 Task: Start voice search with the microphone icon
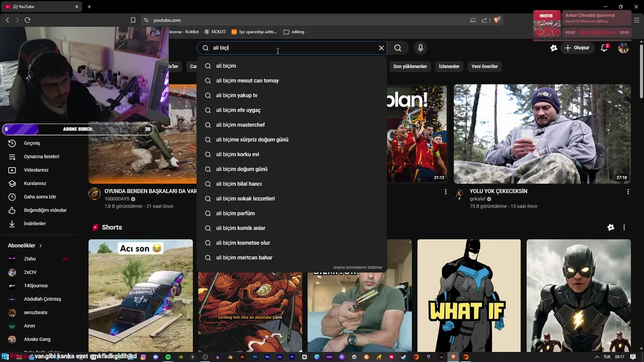click(x=421, y=48)
